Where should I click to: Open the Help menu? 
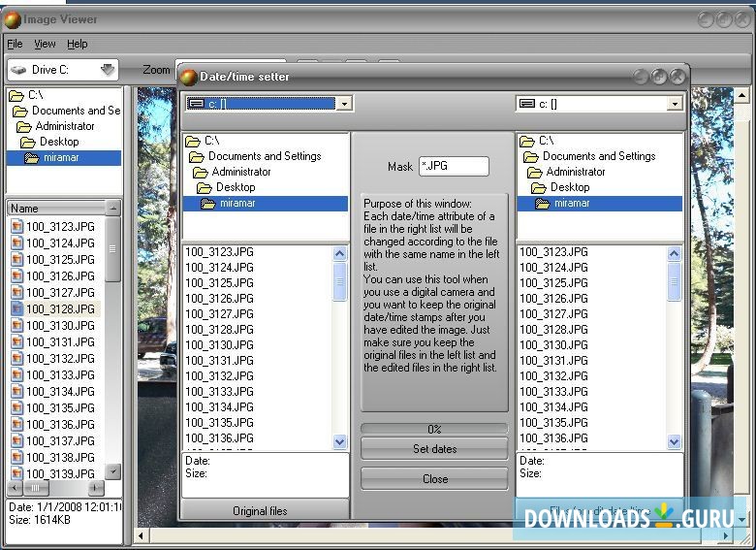78,44
